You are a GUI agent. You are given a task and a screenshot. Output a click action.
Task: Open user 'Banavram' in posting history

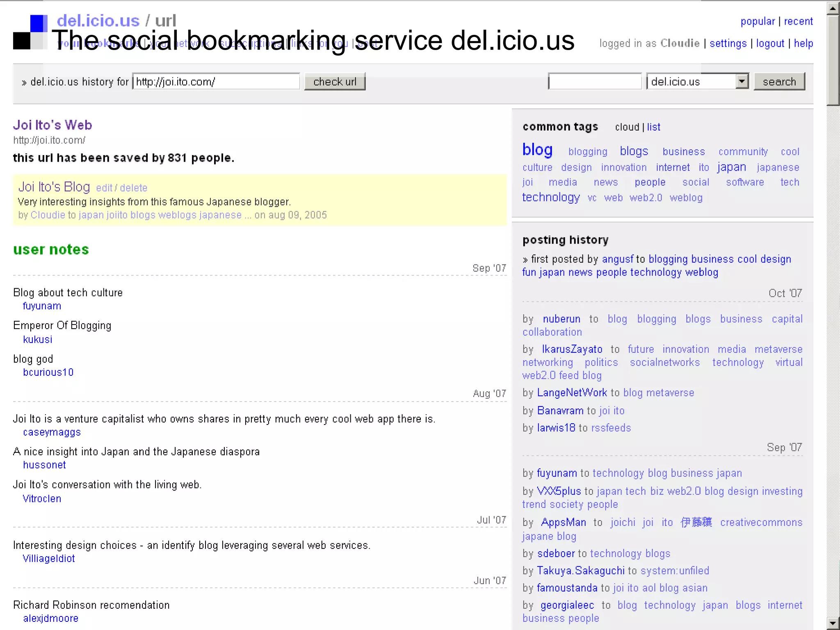click(x=560, y=411)
